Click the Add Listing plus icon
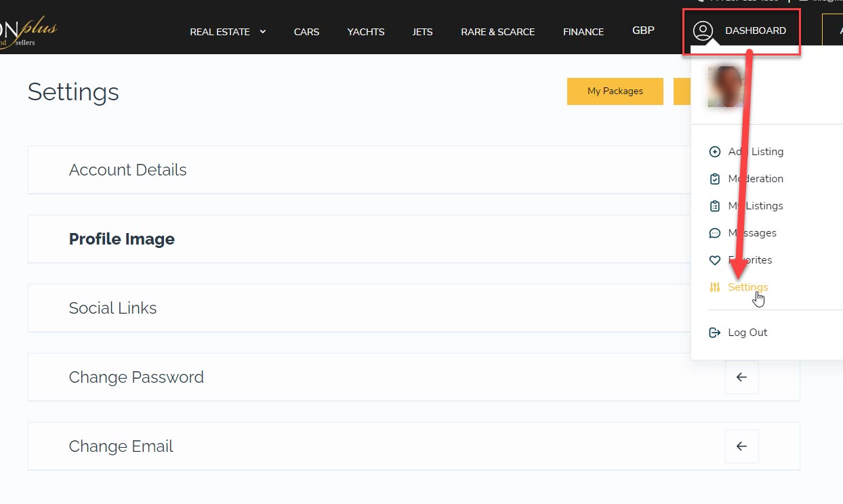The height and width of the screenshot is (504, 843). pos(714,152)
